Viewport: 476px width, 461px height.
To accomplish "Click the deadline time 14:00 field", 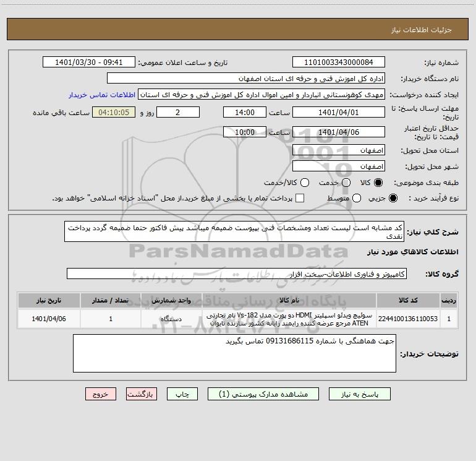I will (245, 112).
